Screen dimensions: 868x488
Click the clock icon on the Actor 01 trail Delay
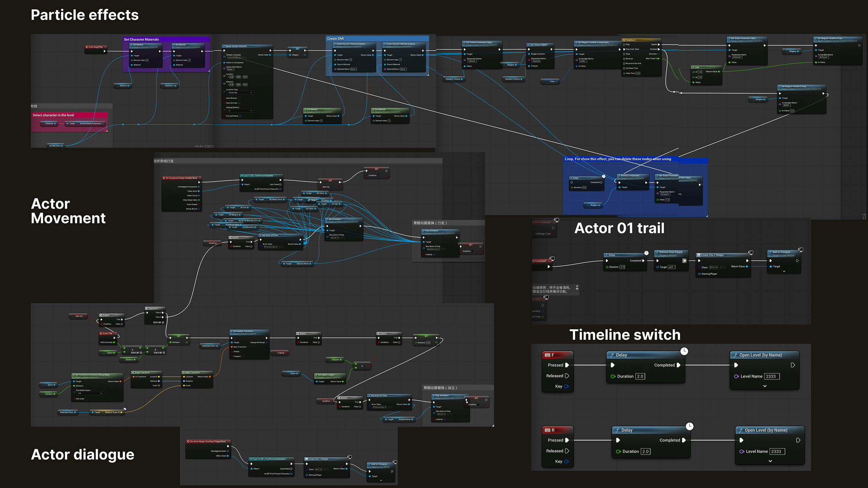646,253
